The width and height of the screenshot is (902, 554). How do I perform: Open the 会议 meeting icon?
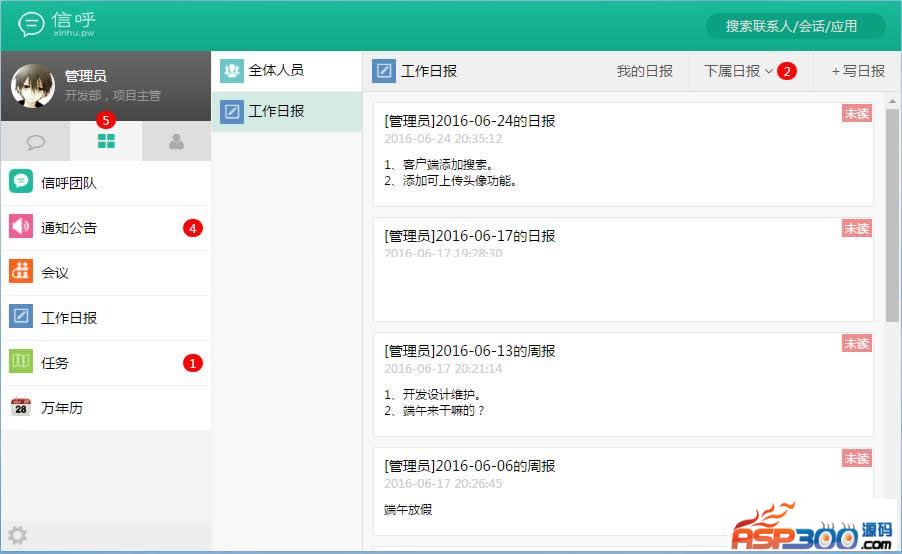[x=21, y=272]
